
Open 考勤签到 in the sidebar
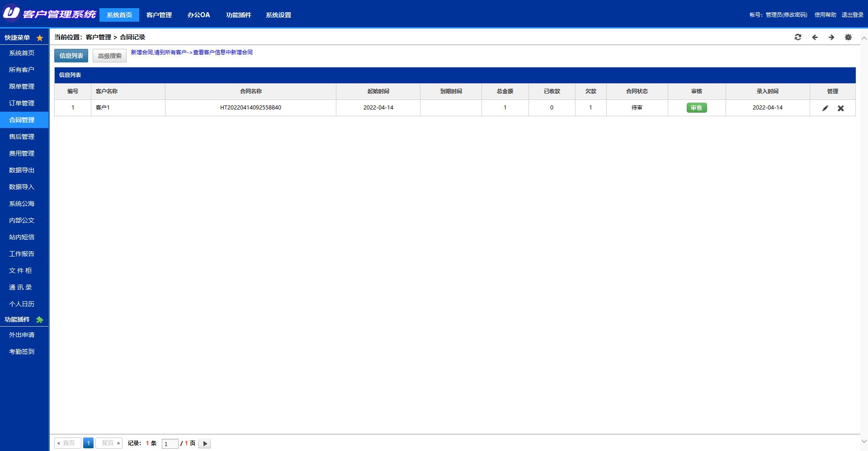(22, 351)
